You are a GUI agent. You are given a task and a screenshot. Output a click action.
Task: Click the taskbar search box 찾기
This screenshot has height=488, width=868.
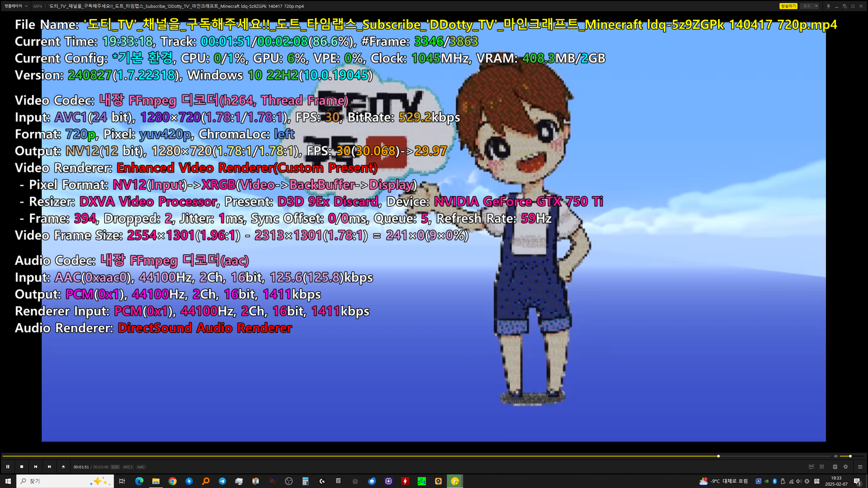65,481
